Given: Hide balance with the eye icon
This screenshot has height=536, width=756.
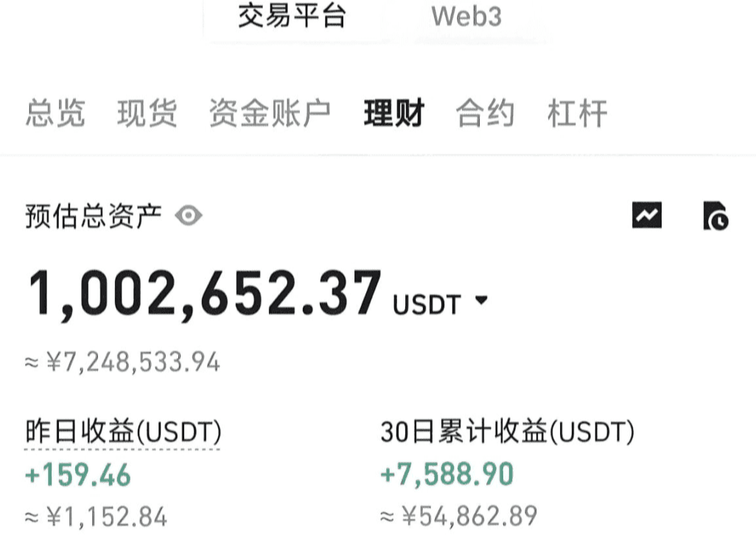Looking at the screenshot, I should 189,215.
